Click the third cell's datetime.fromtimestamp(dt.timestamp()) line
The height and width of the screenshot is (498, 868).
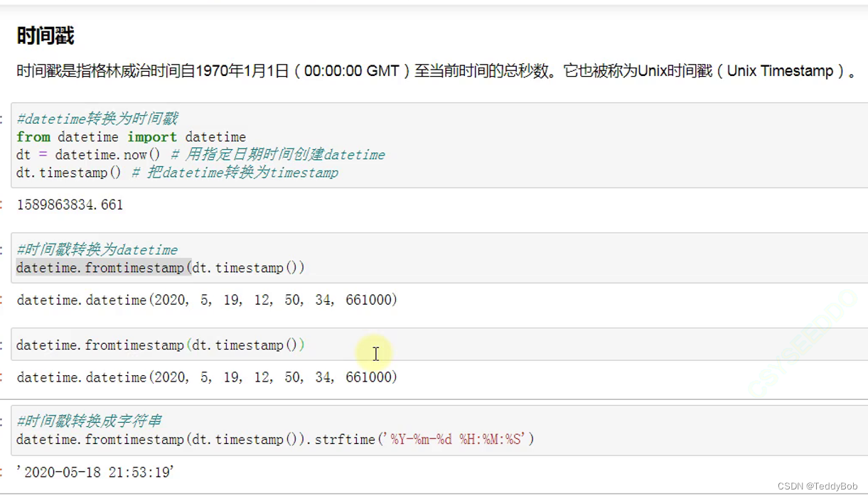[x=161, y=345]
